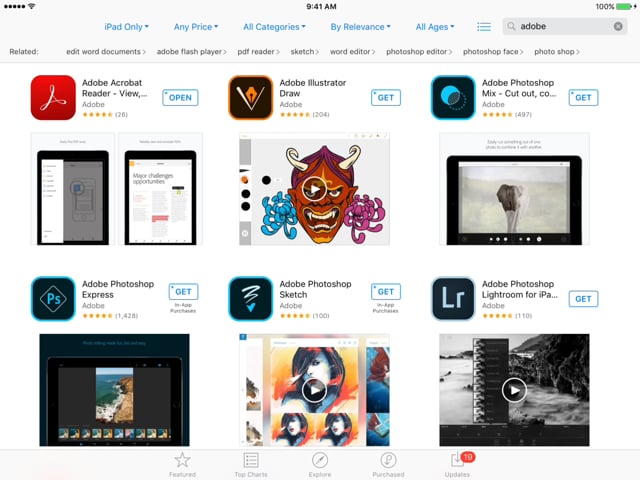Open the Lightroom Lr app icon
Image resolution: width=640 pixels, height=480 pixels.
[453, 298]
